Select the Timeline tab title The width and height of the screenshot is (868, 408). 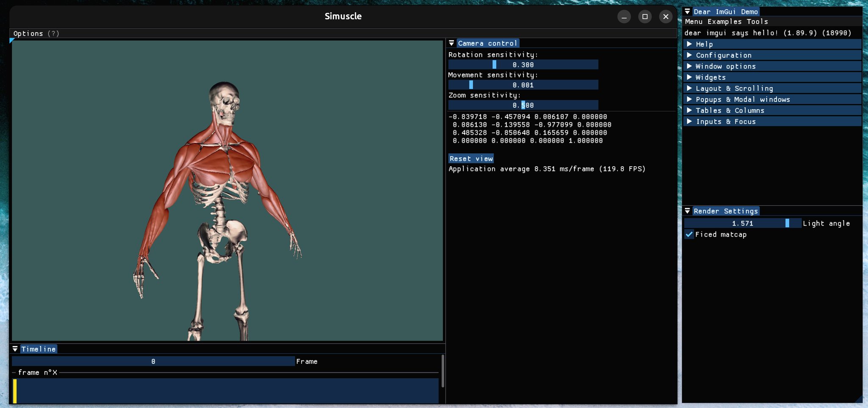pyautogui.click(x=39, y=349)
